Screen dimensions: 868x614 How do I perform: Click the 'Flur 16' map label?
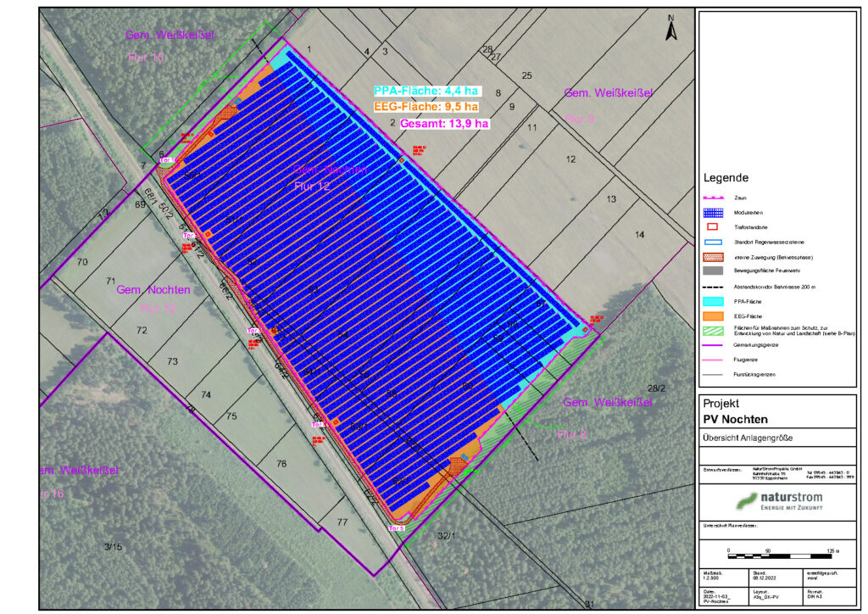[x=52, y=494]
